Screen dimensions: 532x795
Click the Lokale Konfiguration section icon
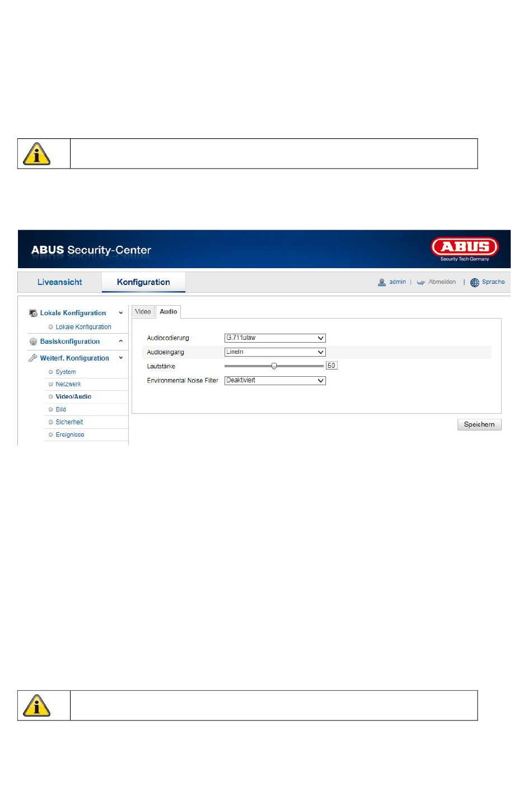click(33, 314)
